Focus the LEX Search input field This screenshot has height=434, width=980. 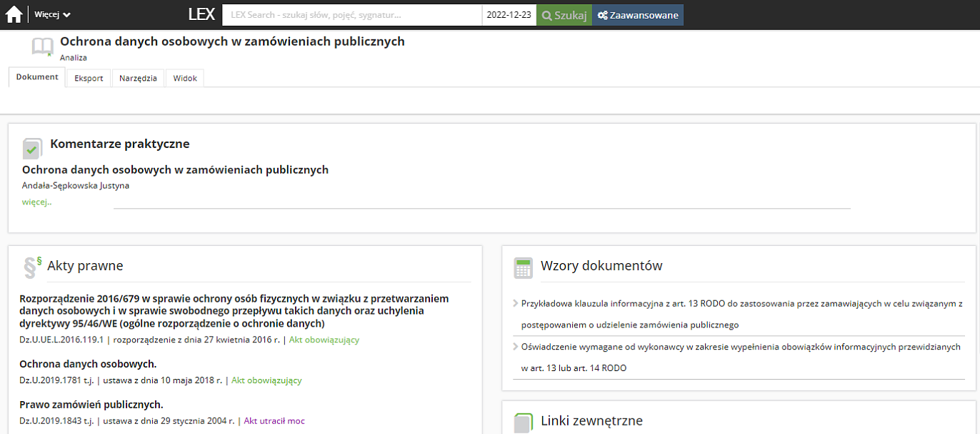[351, 15]
